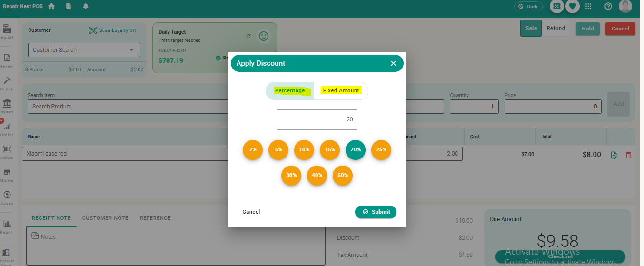
Task: Focus the Quantity field
Action: [x=474, y=107]
